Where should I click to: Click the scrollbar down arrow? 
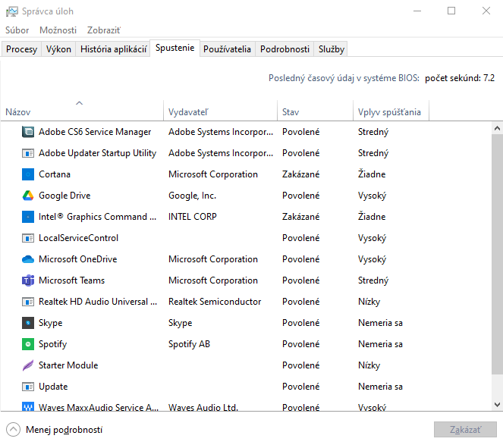(497, 405)
